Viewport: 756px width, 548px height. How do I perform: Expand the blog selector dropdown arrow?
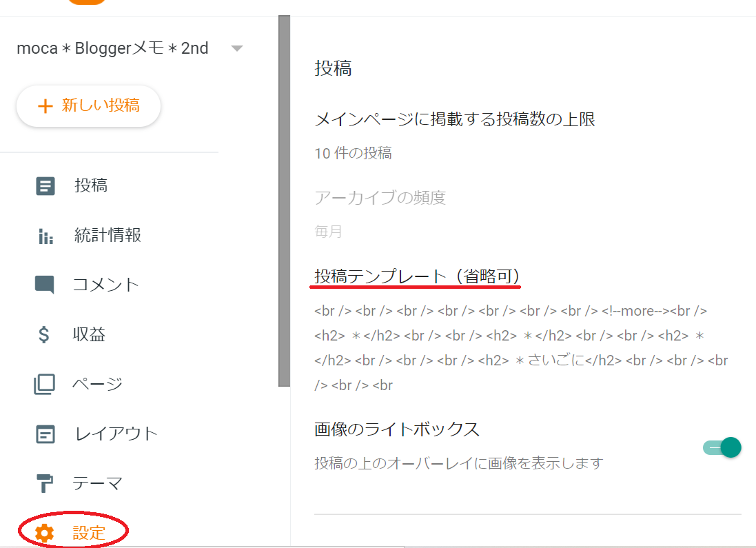(x=237, y=48)
